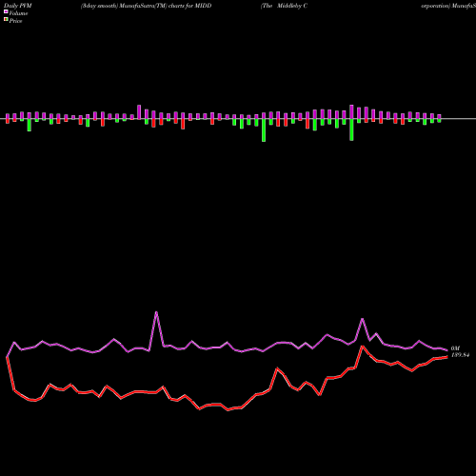Click the '0M' volume value label
Screen dimensions: 476x476
455,348
